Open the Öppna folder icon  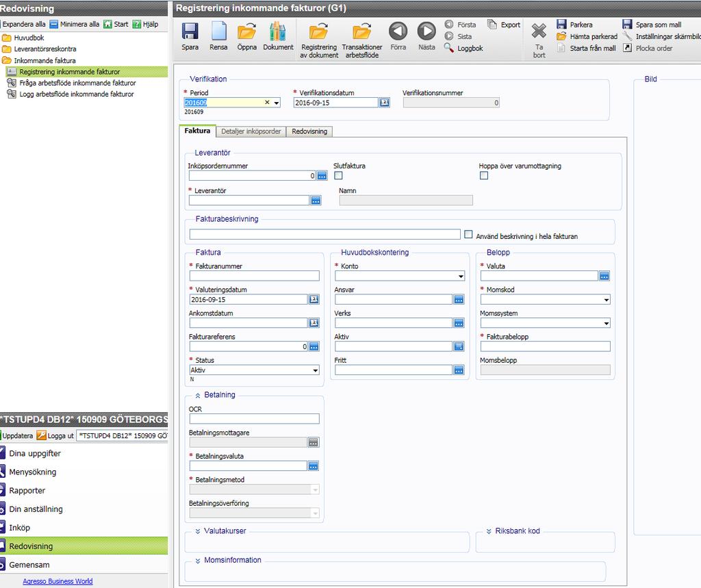[x=246, y=31]
